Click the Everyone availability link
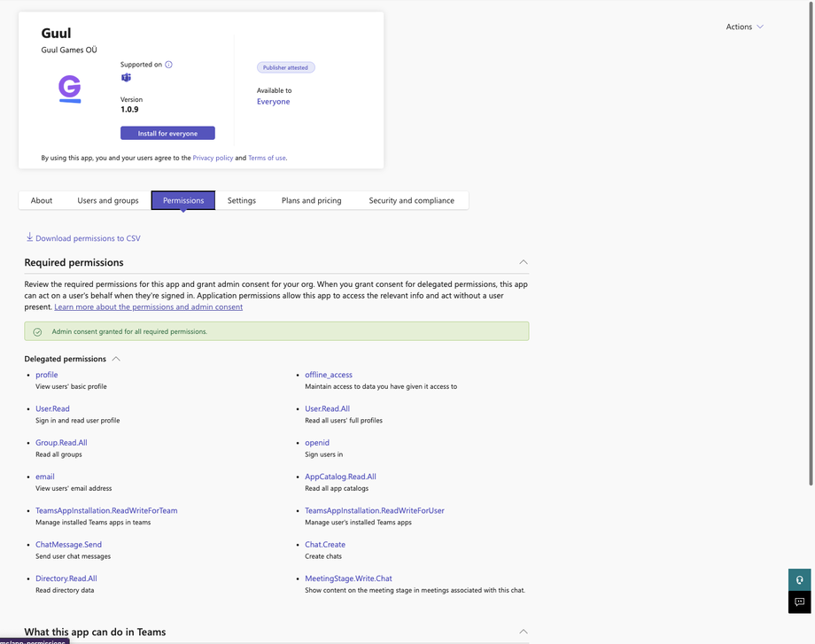This screenshot has width=815, height=644. [x=273, y=102]
